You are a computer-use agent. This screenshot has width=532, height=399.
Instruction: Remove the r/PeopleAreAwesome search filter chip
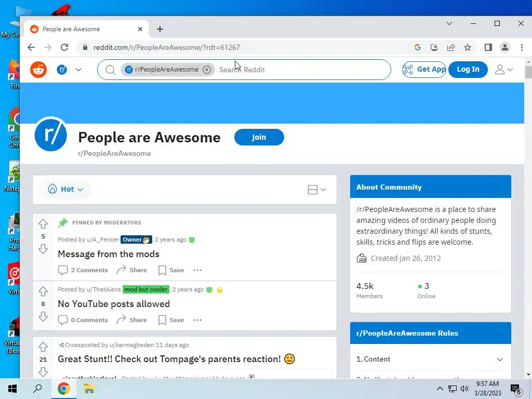click(x=207, y=70)
